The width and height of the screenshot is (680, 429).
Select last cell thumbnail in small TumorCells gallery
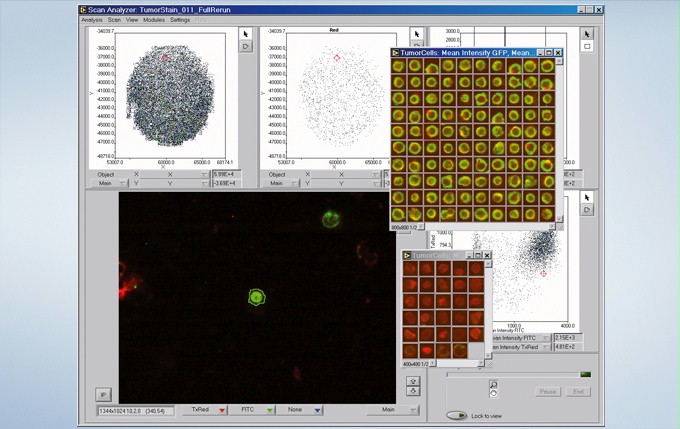click(460, 350)
